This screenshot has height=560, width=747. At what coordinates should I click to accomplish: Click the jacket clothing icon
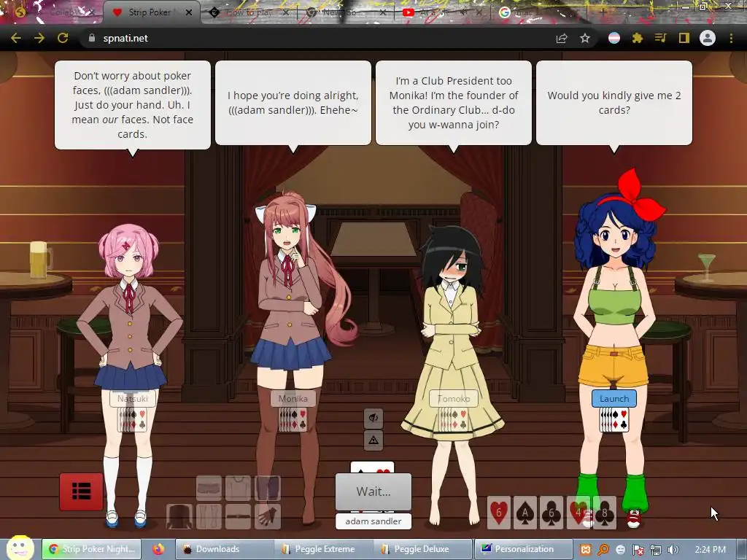coord(179,516)
